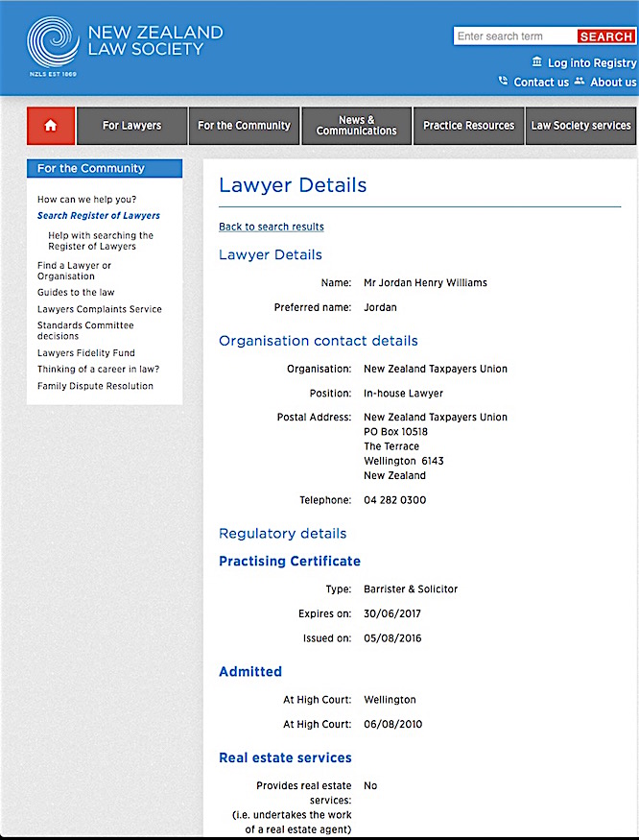This screenshot has width=639, height=840.
Task: Click the NEW ZEALAND LAW SOCIETY title text
Action: [155, 40]
